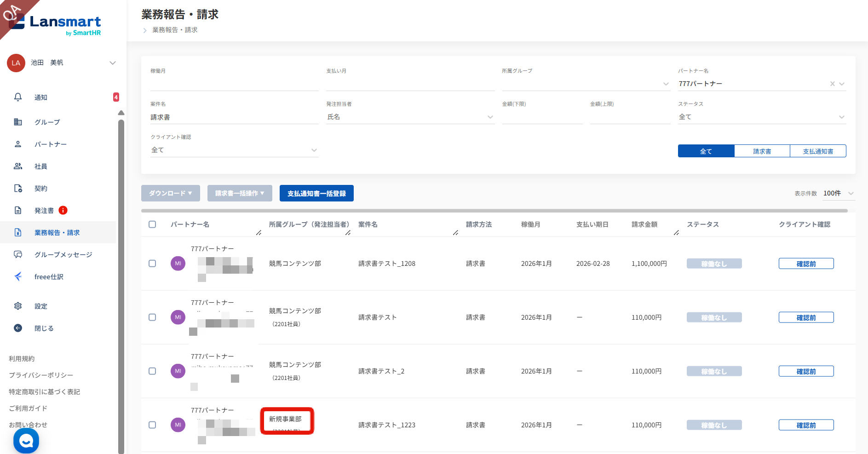Image resolution: width=868 pixels, height=454 pixels.
Task: Open the ステータス dropdown
Action: tap(762, 117)
